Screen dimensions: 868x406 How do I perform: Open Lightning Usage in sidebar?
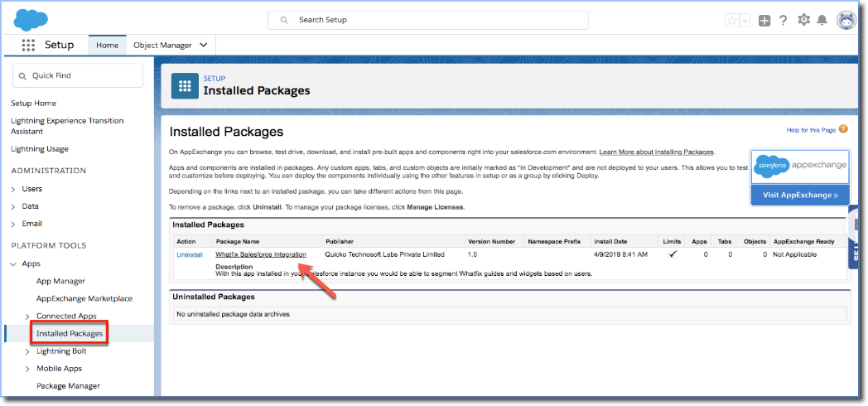click(40, 148)
